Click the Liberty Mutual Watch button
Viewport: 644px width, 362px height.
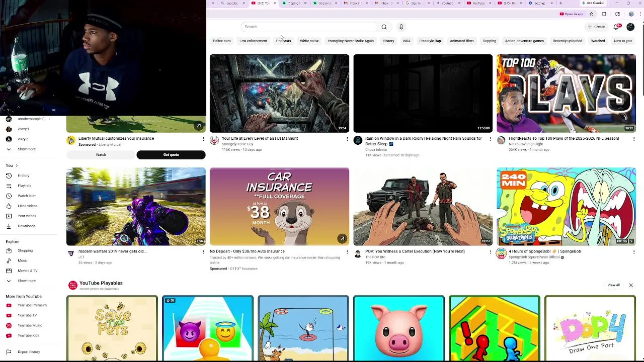pos(101,155)
